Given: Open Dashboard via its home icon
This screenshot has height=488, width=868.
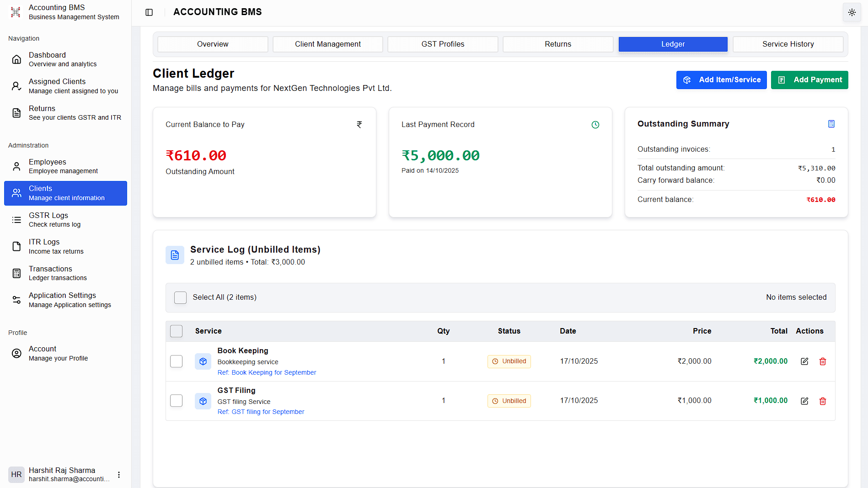Looking at the screenshot, I should 16,59.
